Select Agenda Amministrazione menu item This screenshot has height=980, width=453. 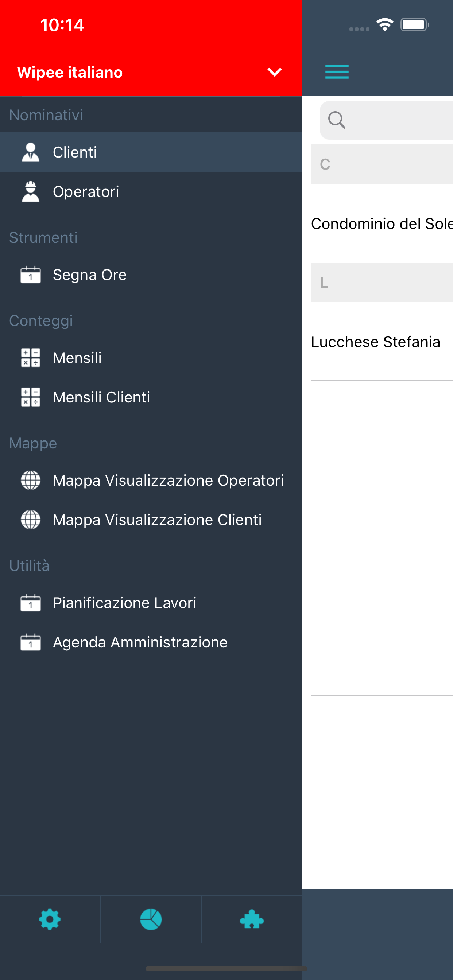tap(140, 642)
